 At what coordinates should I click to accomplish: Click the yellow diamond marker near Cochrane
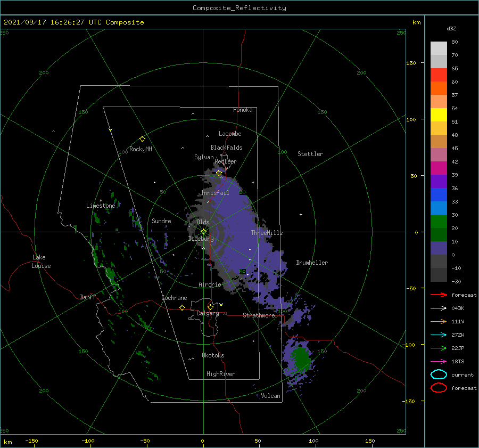click(182, 307)
